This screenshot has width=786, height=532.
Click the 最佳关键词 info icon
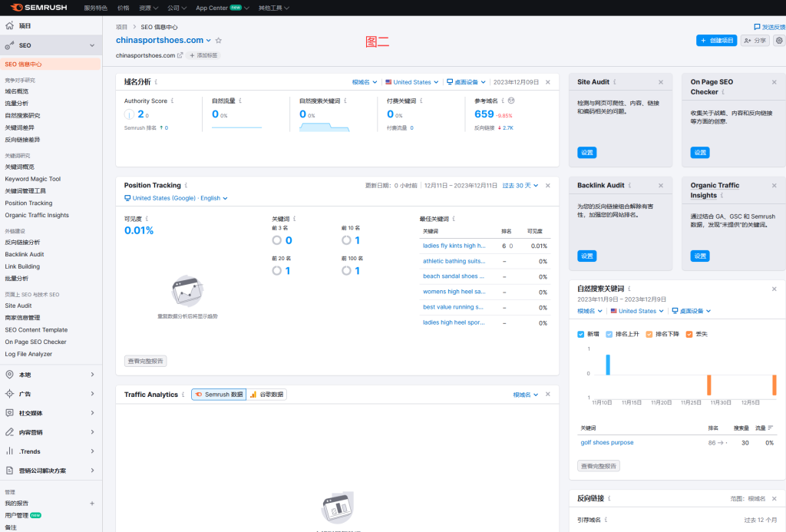(454, 219)
